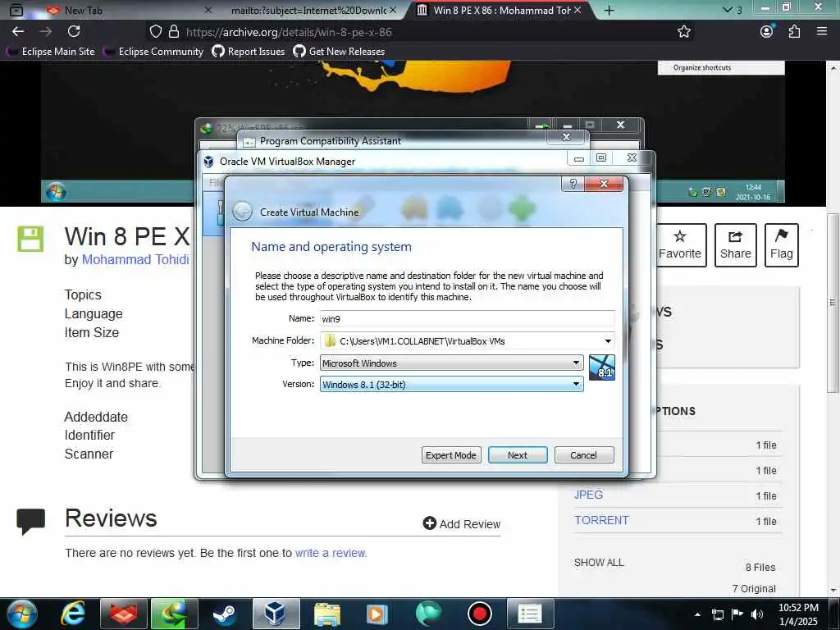Click the taskbar clock 10:52 PM

[798, 614]
